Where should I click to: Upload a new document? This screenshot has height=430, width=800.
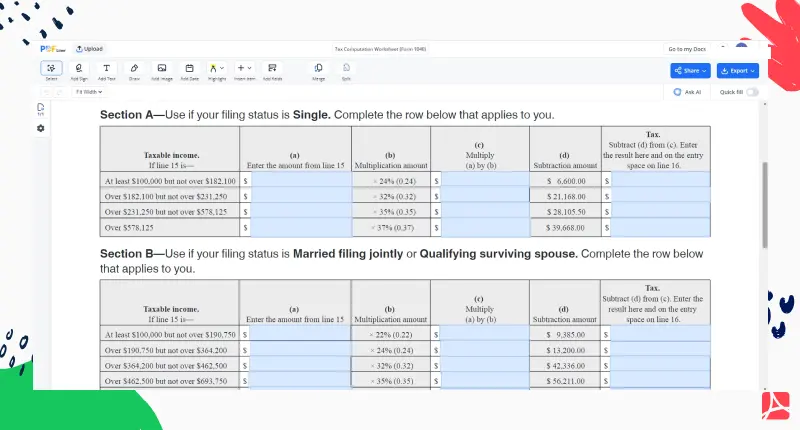click(x=89, y=49)
